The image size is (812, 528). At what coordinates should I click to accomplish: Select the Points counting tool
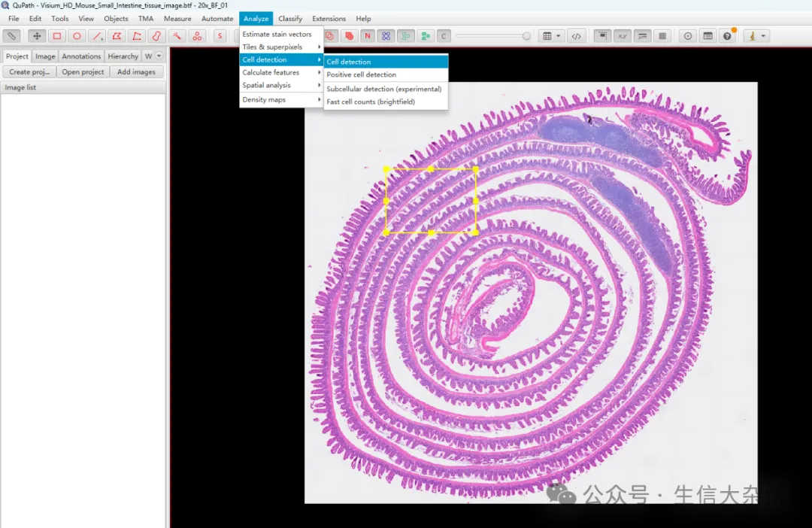click(x=197, y=36)
